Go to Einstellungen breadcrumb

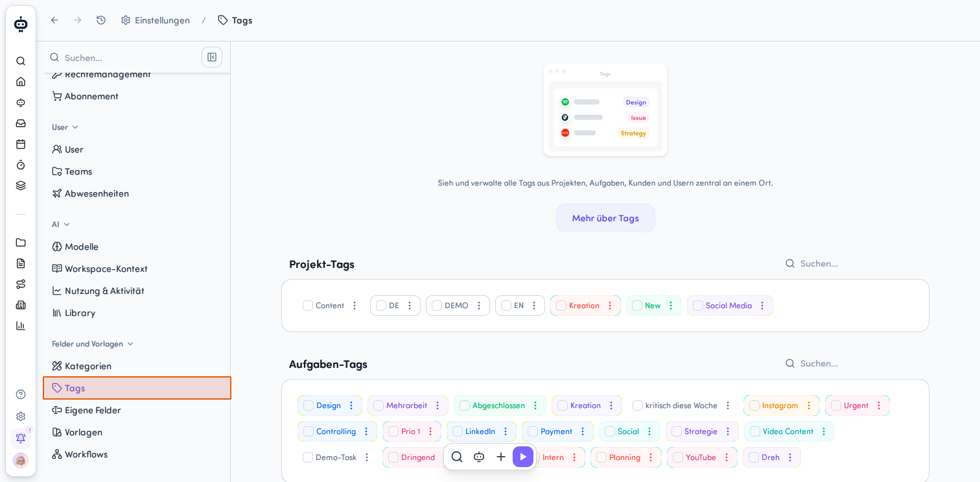pos(156,20)
